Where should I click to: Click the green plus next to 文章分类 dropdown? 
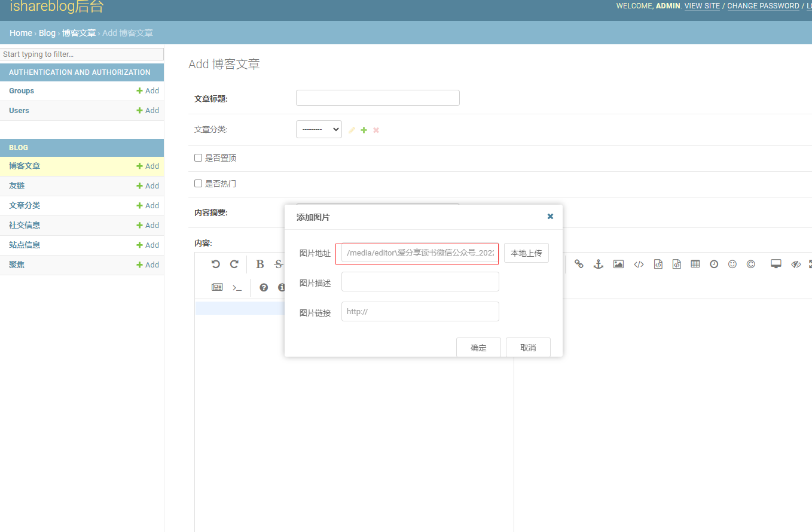click(x=364, y=130)
